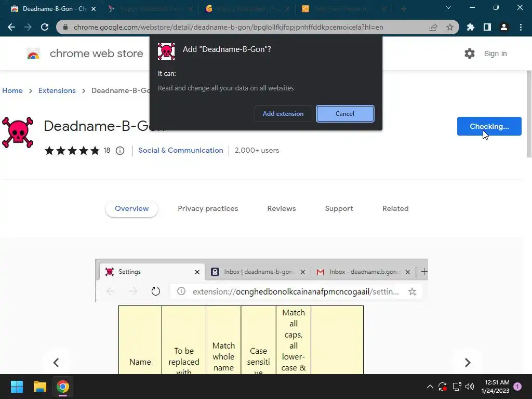Click the Chrome taskbar icon

[63, 387]
